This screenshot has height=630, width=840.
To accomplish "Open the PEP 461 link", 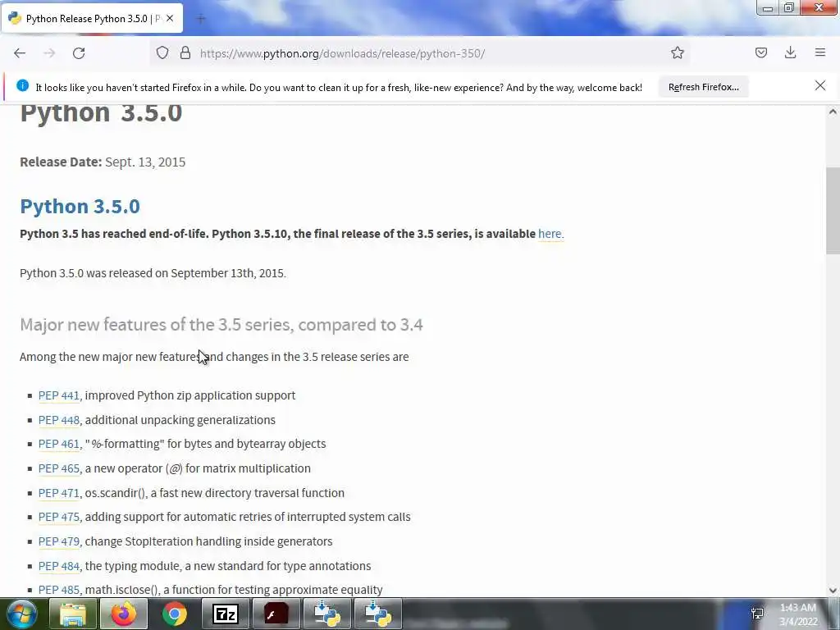I will (59, 444).
